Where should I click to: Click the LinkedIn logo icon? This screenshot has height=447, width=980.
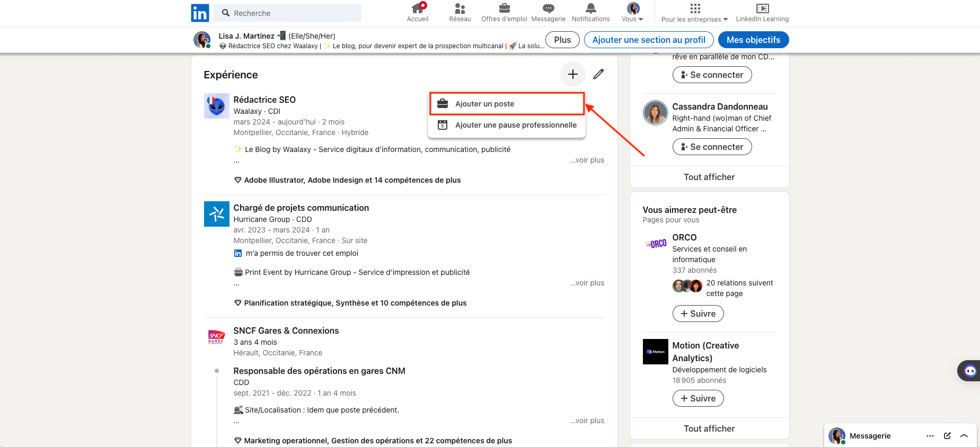200,13
